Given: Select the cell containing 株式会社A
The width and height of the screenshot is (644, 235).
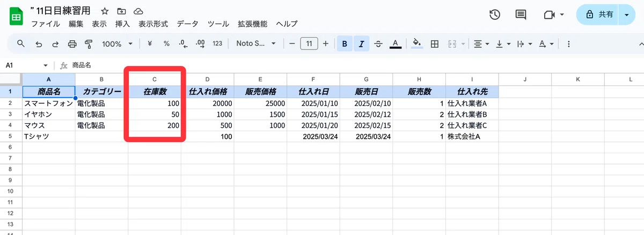Looking at the screenshot, I should (x=472, y=137).
